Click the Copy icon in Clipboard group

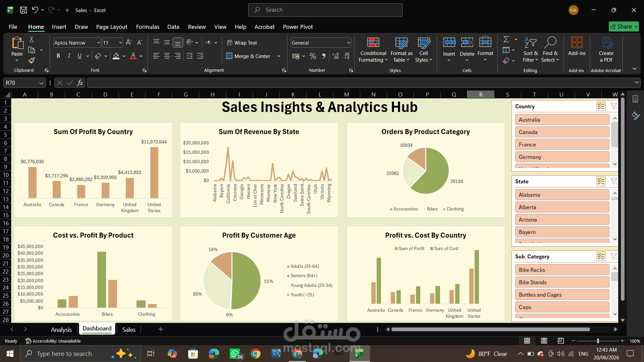[x=32, y=50]
